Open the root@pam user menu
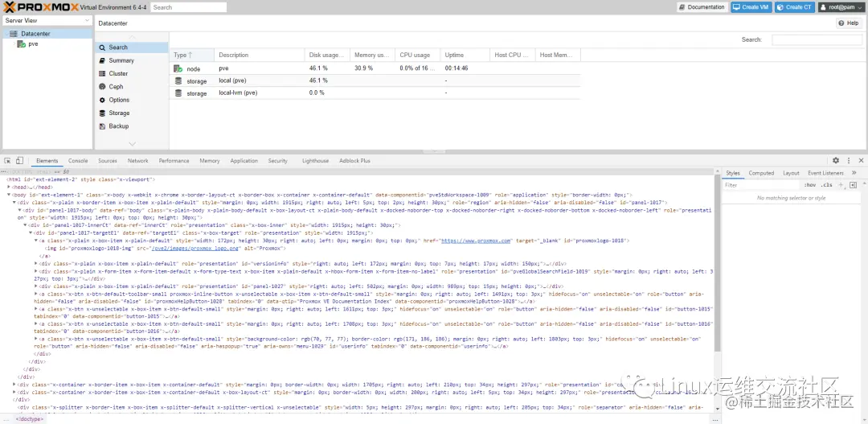Image resolution: width=868 pixels, height=424 pixels. [x=841, y=7]
